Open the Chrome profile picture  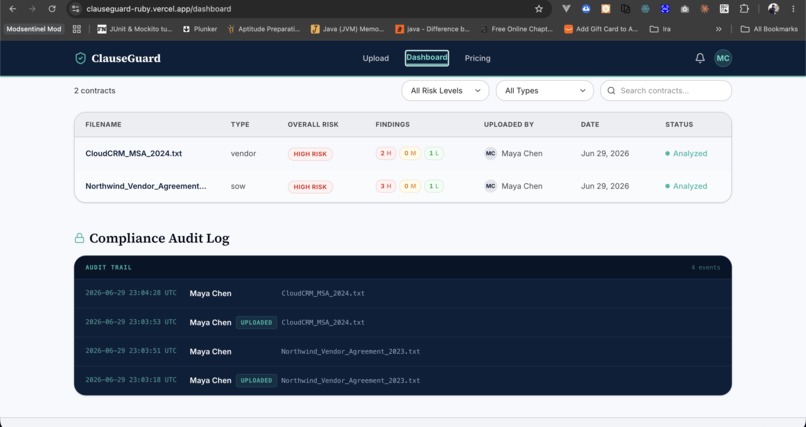773,9
